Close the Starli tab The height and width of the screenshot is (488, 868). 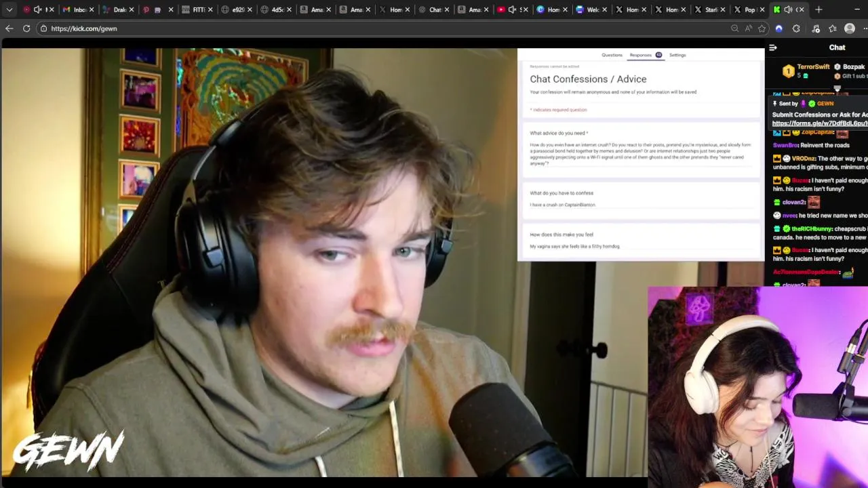pyautogui.click(x=722, y=9)
